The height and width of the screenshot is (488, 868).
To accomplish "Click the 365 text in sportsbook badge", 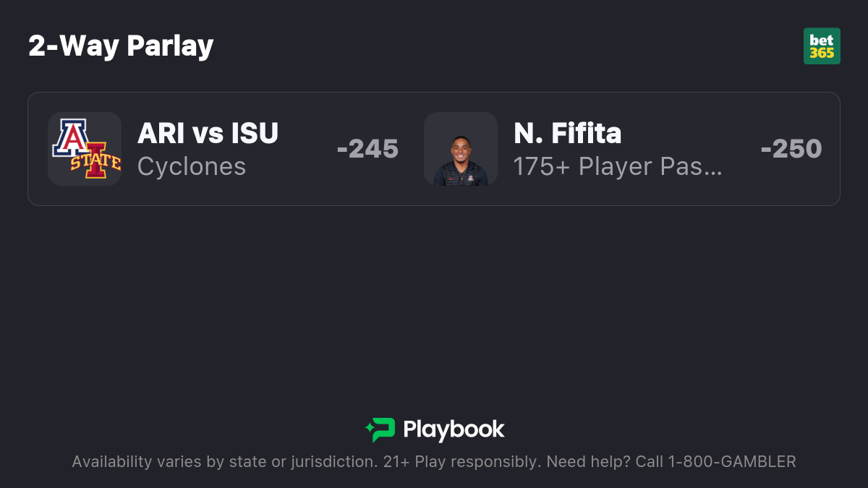I will click(x=822, y=53).
